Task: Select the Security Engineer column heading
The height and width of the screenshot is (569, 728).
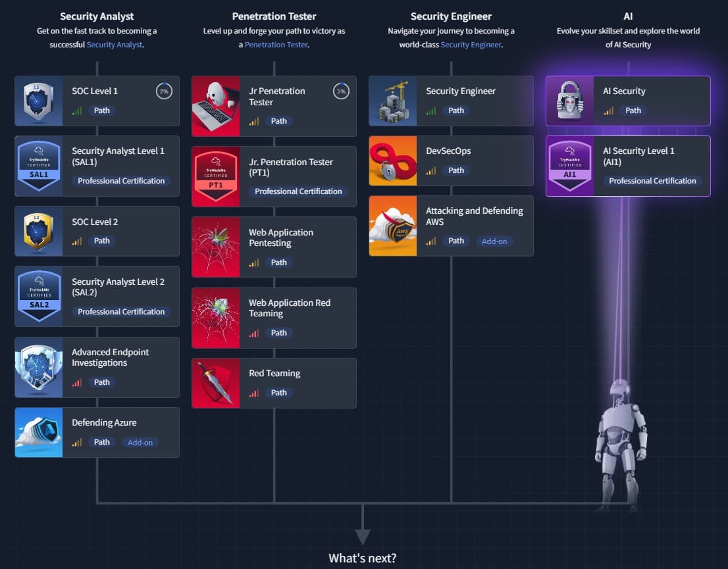Action: point(451,16)
